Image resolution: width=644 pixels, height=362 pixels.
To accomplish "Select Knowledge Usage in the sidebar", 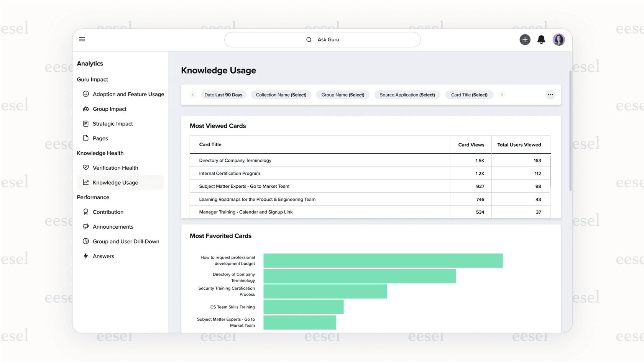I will pyautogui.click(x=115, y=182).
